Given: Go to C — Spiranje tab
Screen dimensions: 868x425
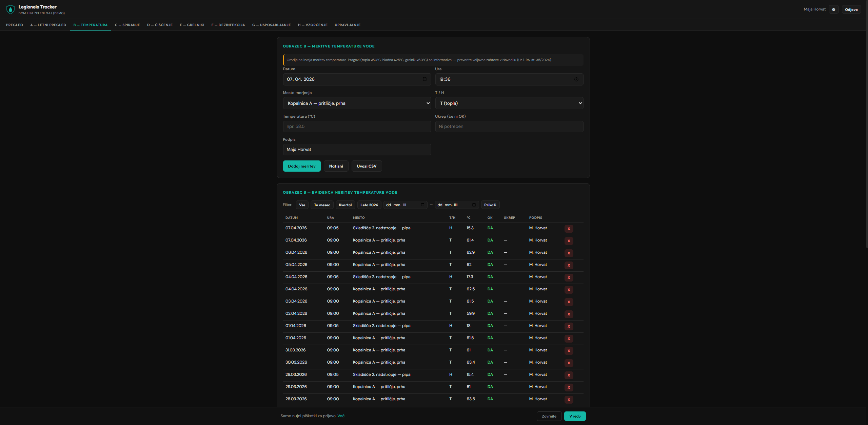Looking at the screenshot, I should point(127,25).
